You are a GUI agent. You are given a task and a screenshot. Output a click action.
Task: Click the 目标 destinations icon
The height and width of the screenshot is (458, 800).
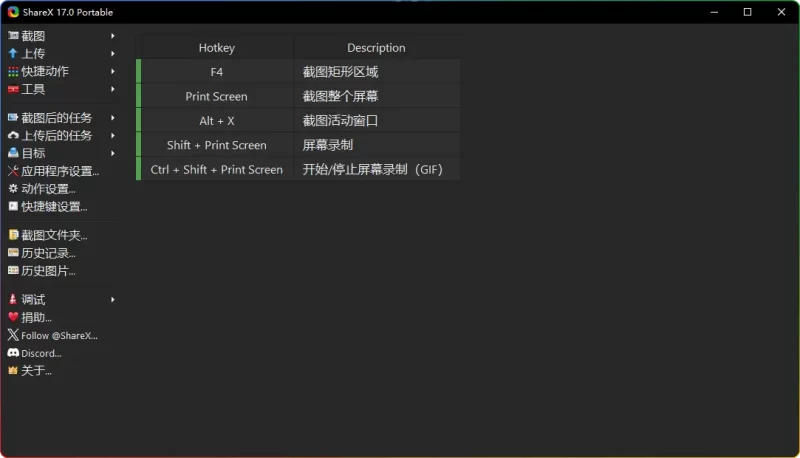click(x=13, y=153)
